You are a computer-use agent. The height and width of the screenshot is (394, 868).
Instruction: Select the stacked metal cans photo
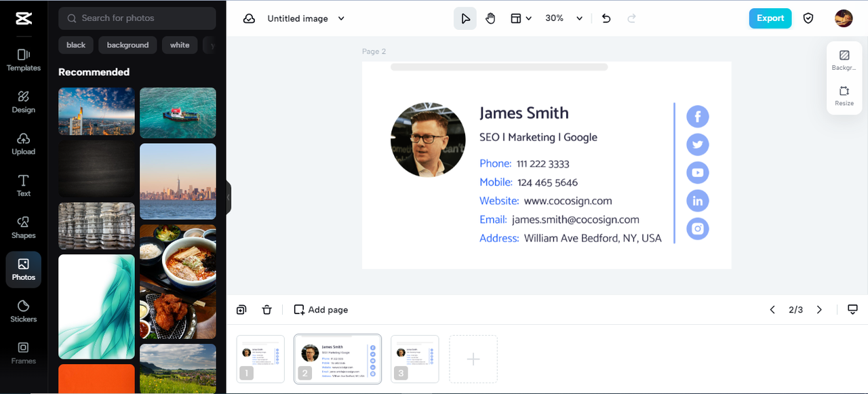pos(96,226)
